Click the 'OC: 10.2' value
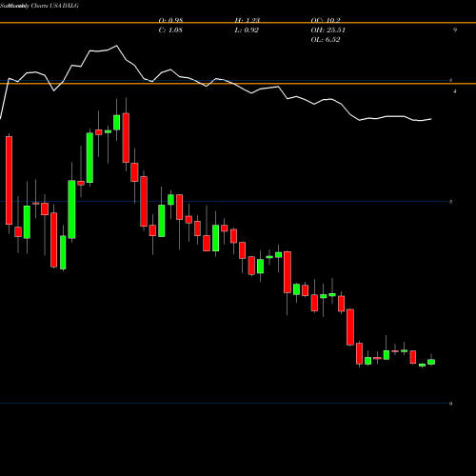 click(x=326, y=20)
